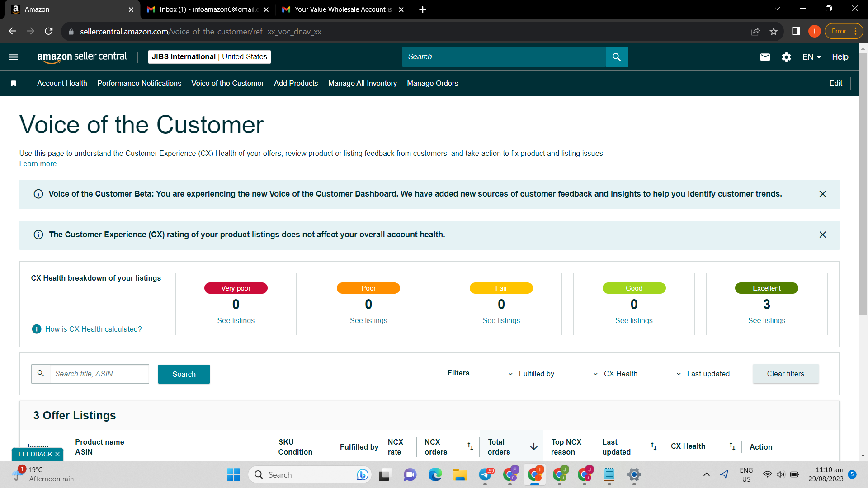Open the tab search dropdown in Chrome
Viewport: 868px width, 488px height.
click(777, 9)
